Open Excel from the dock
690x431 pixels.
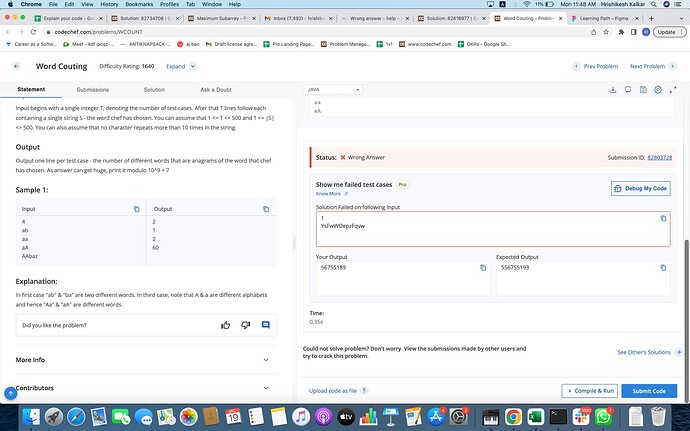click(536, 416)
